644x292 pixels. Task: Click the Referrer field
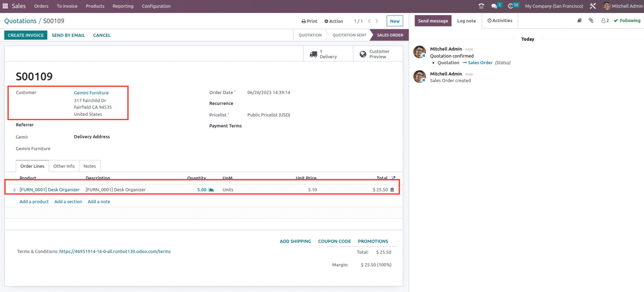coord(25,125)
